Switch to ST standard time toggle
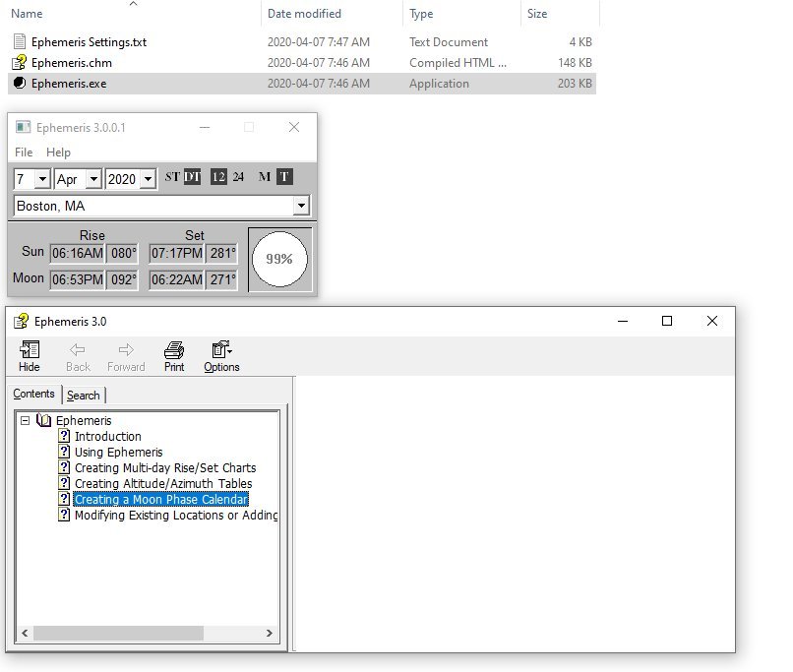The width and height of the screenshot is (793, 672). [x=172, y=177]
